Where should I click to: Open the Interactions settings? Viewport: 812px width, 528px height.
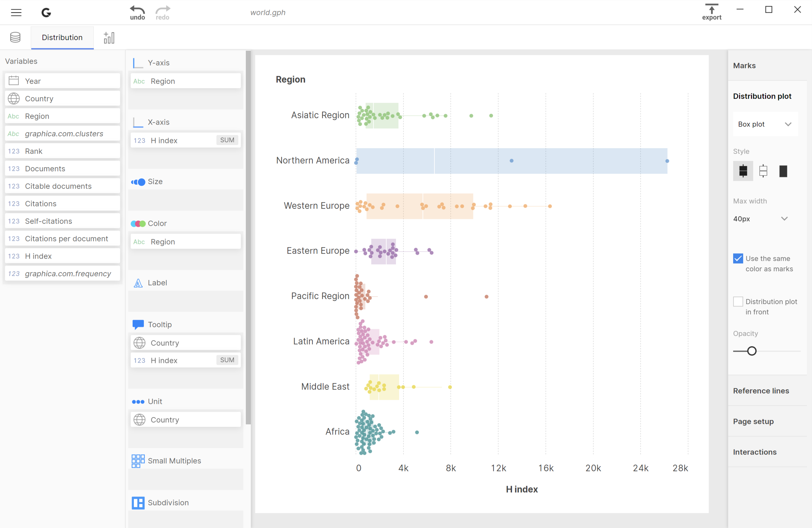(754, 452)
